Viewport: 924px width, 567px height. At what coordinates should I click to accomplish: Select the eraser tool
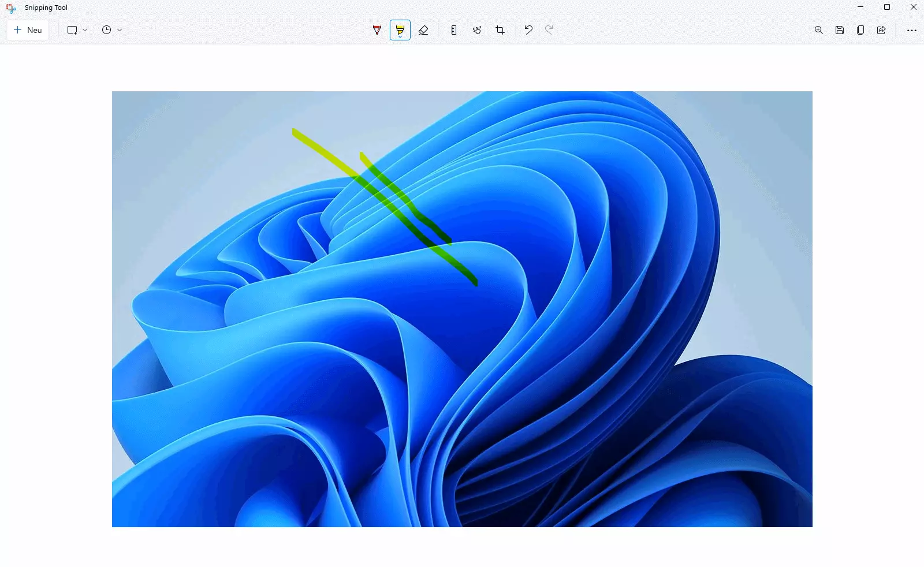(423, 30)
